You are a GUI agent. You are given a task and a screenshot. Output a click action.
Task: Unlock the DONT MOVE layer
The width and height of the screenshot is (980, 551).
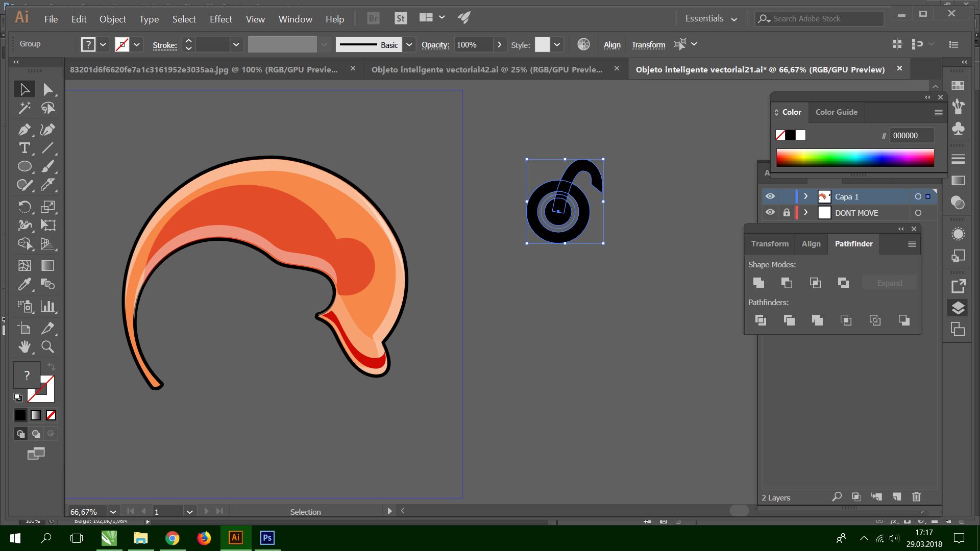pyautogui.click(x=787, y=213)
